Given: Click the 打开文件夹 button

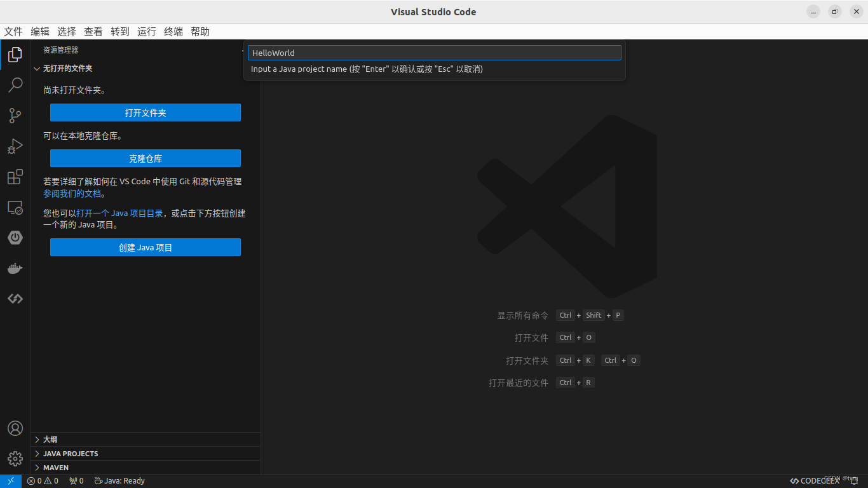Looking at the screenshot, I should tap(146, 112).
